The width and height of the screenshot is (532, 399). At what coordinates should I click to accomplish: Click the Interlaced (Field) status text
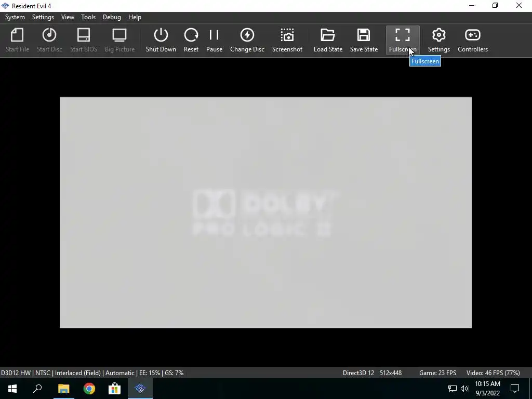pos(78,373)
